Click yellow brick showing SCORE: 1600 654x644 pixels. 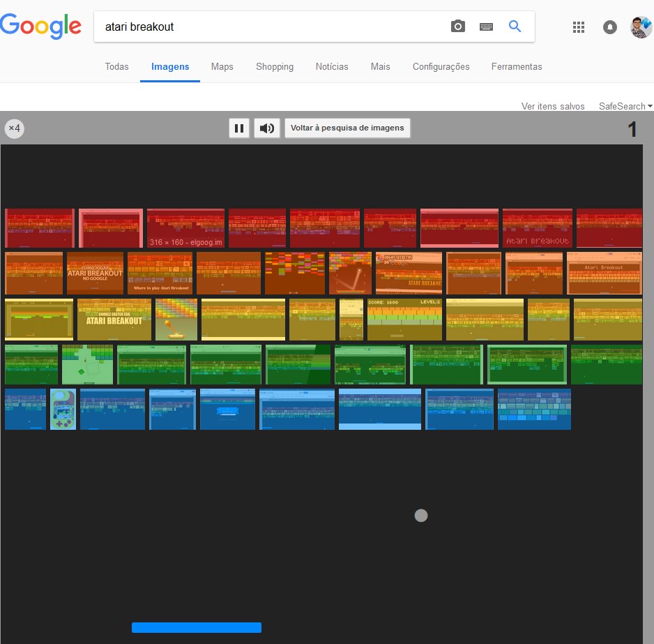404,320
